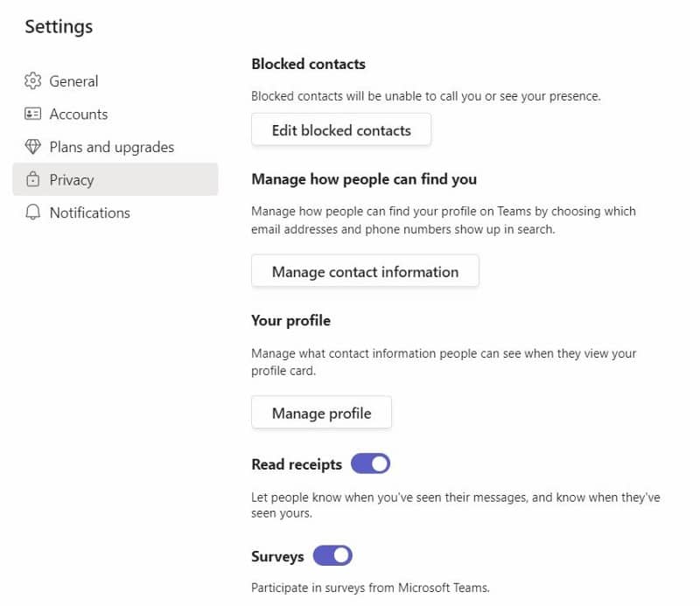700x606 pixels.
Task: Click the Manage profile button
Action: [x=320, y=412]
